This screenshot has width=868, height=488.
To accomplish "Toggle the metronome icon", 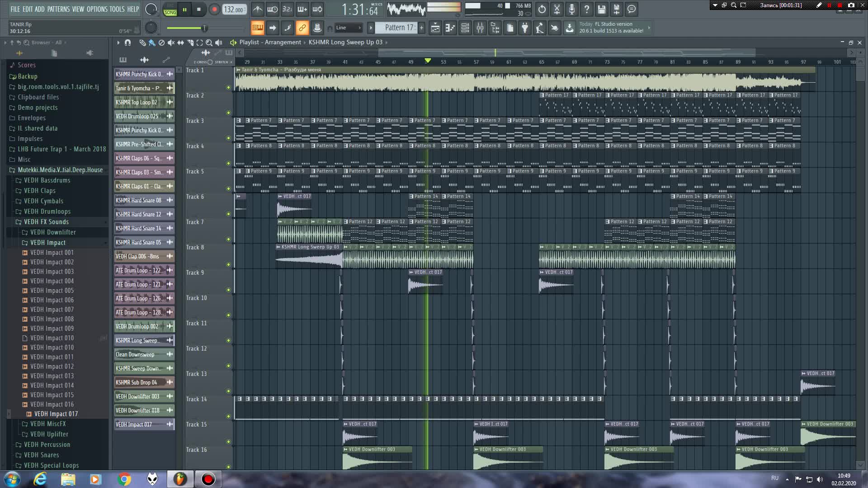I will [257, 9].
